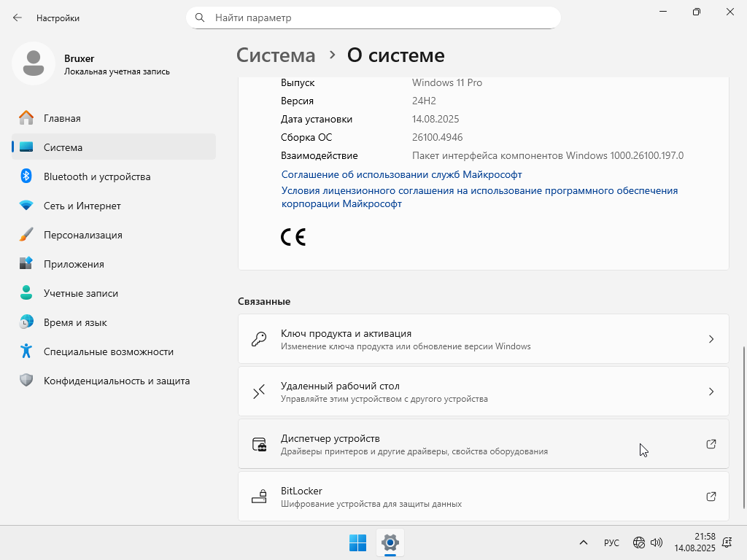Click the Взаимодействие label
The height and width of the screenshot is (560, 747).
point(320,156)
